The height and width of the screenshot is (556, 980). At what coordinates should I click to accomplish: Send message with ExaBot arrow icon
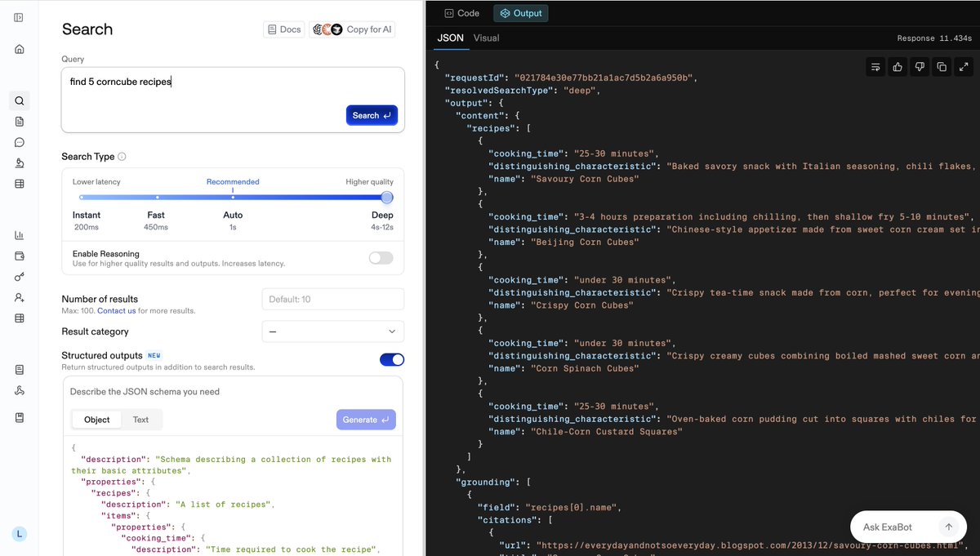pyautogui.click(x=947, y=527)
